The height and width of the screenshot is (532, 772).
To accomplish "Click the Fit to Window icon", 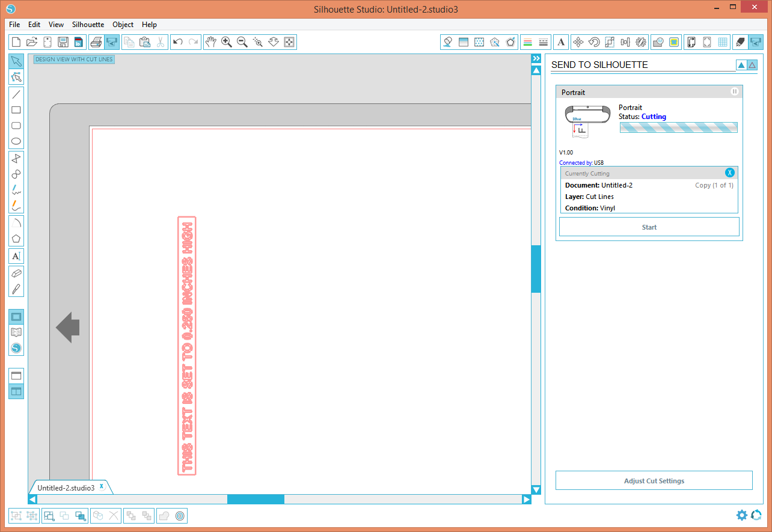I will click(289, 42).
